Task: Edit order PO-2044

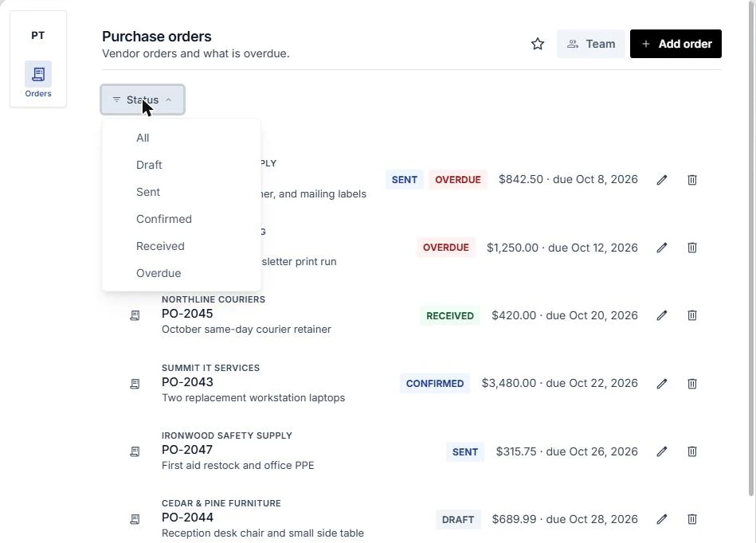Action: [662, 519]
